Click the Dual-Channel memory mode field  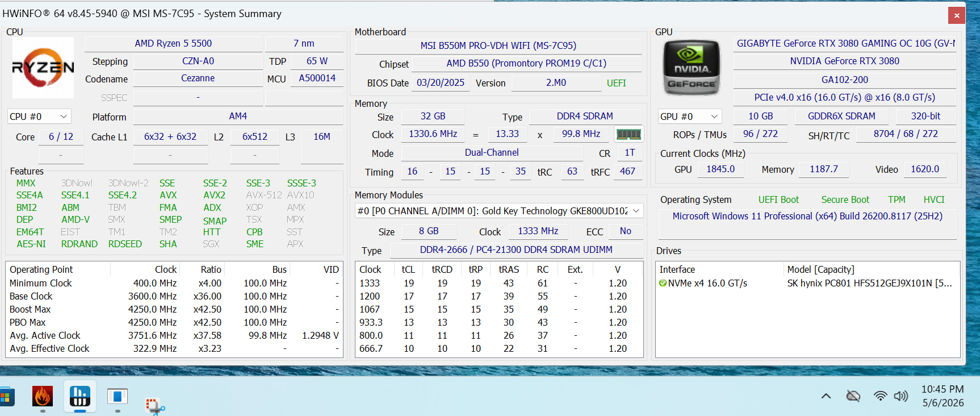pos(492,153)
